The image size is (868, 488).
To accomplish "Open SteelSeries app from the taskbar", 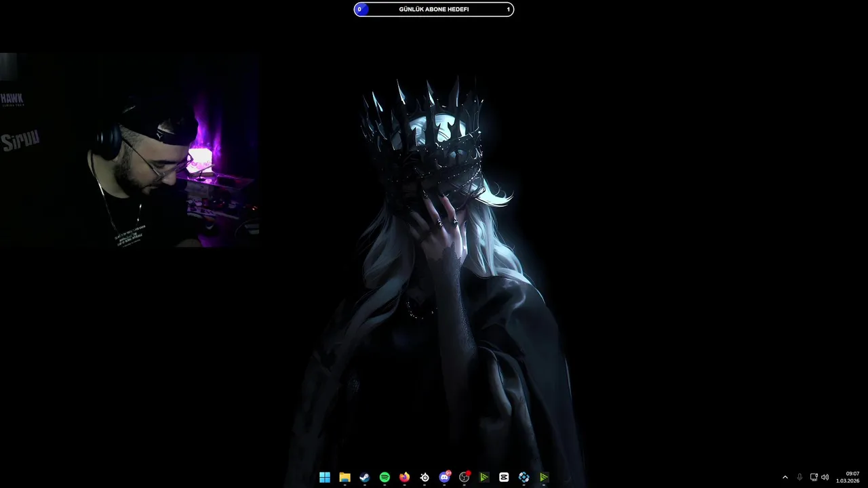I will 425,477.
